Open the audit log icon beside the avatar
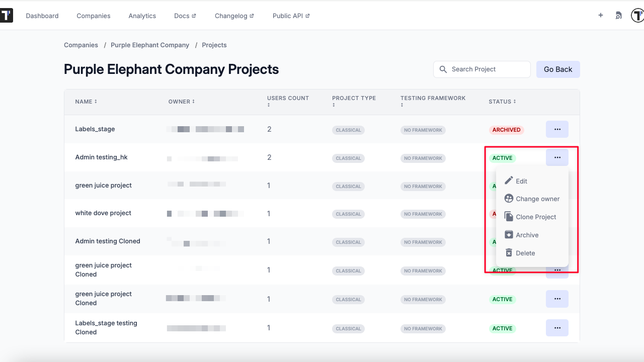The height and width of the screenshot is (362, 644). pyautogui.click(x=618, y=15)
